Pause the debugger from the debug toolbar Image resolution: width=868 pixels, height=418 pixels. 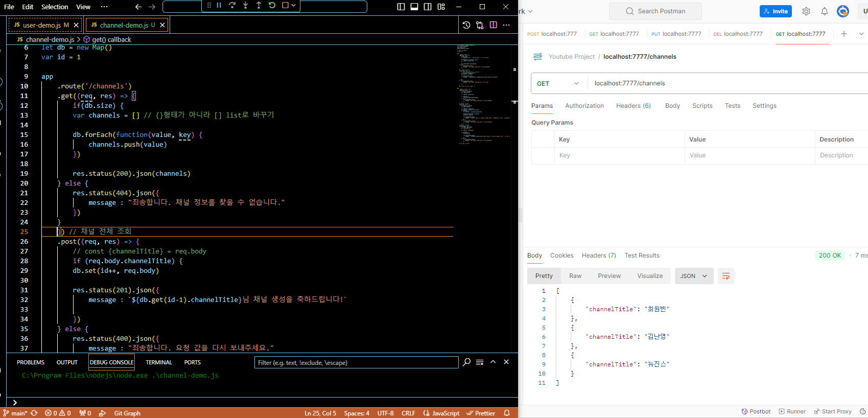click(x=219, y=5)
